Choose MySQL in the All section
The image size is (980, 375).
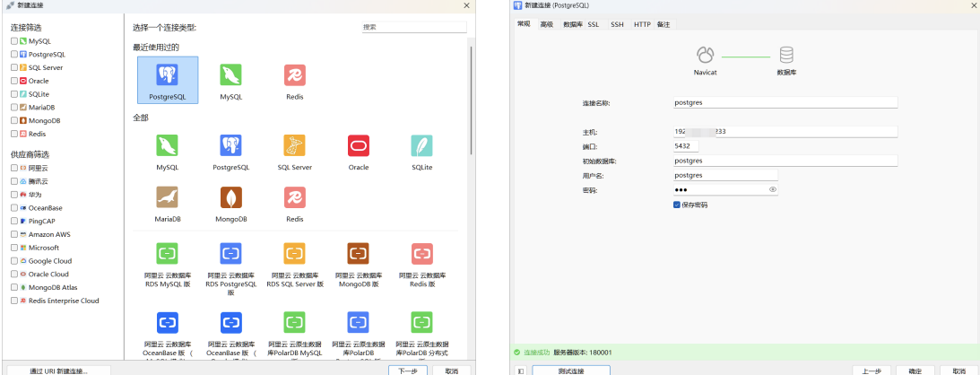[167, 151]
